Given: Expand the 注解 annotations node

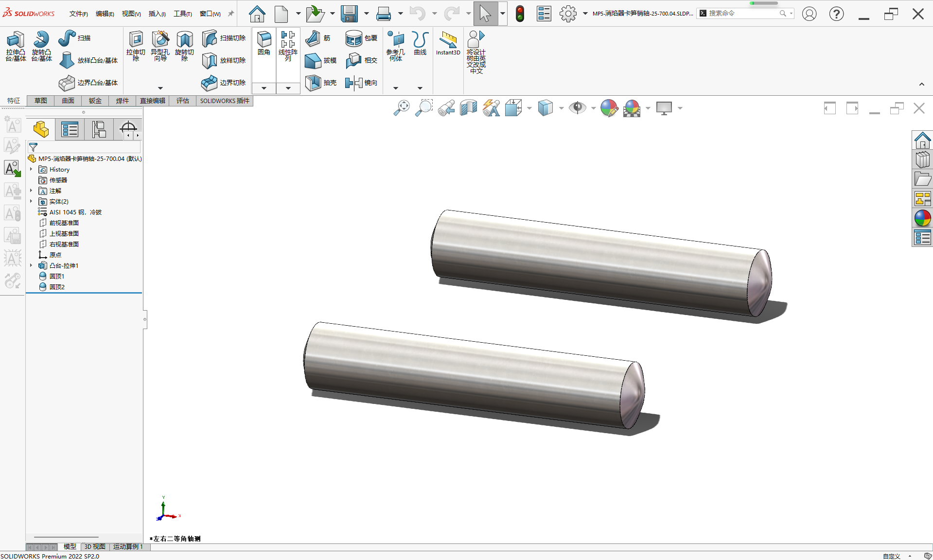Looking at the screenshot, I should click(x=31, y=191).
